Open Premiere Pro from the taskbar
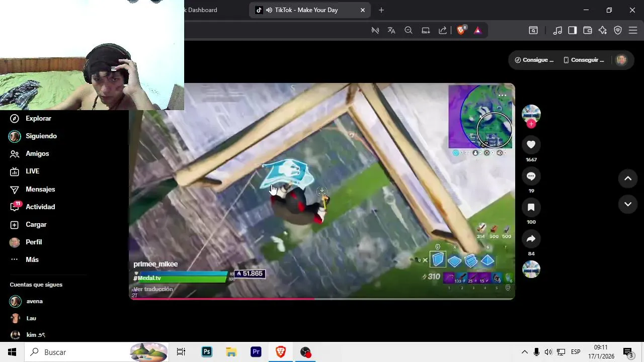Viewport: 644px width, 362px height. (x=256, y=352)
